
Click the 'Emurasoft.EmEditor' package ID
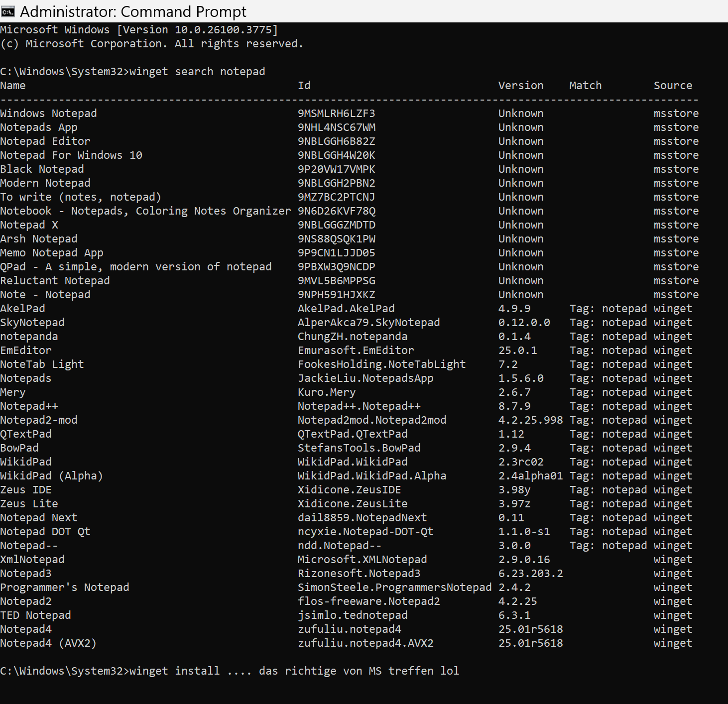click(x=356, y=351)
